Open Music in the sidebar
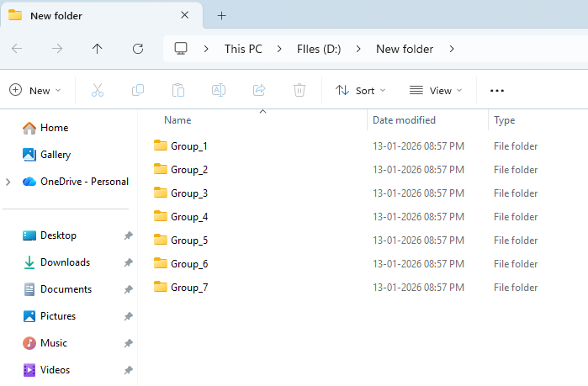Screen dimensions: 588x386 [54, 343]
